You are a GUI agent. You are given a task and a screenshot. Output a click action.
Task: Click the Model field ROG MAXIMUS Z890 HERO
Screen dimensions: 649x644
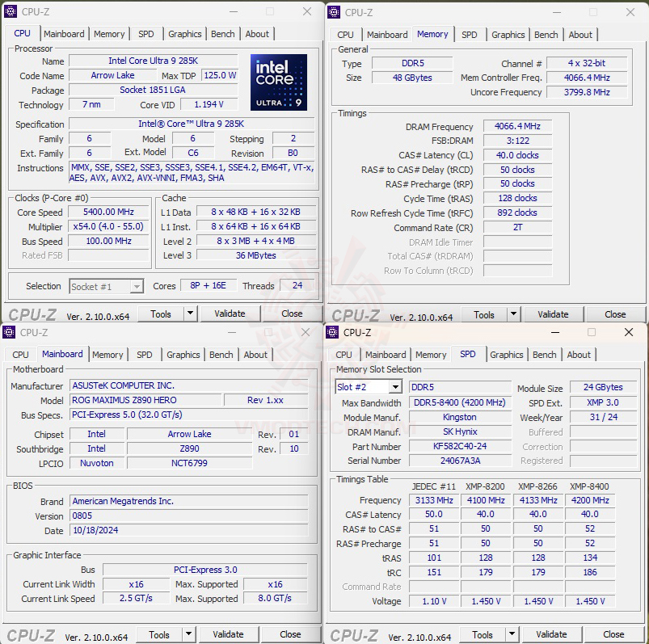(x=146, y=400)
